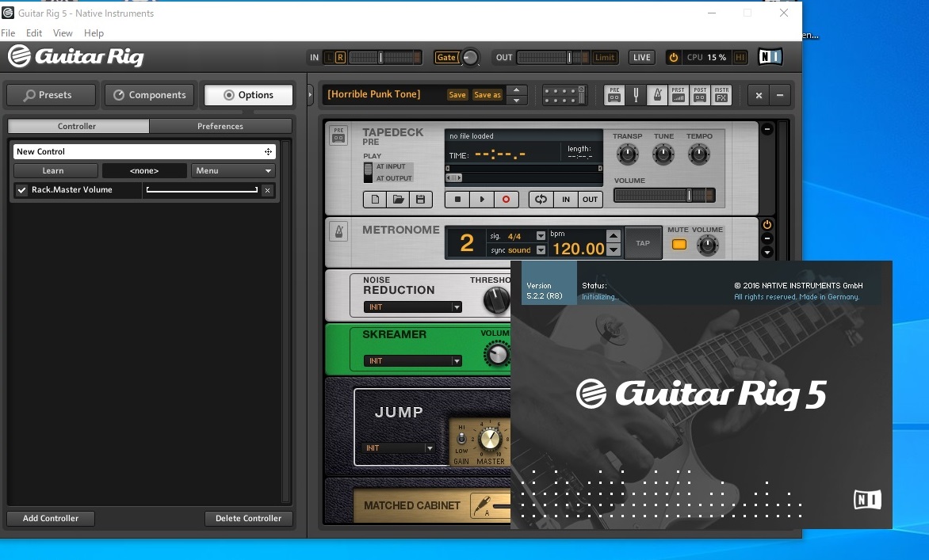The height and width of the screenshot is (560, 929).
Task: Click the Tapedeck save disk icon
Action: pos(420,200)
